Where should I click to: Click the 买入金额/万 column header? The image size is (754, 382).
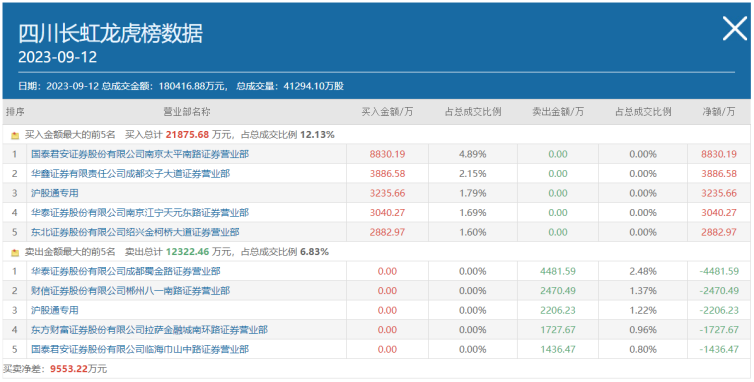(x=387, y=112)
